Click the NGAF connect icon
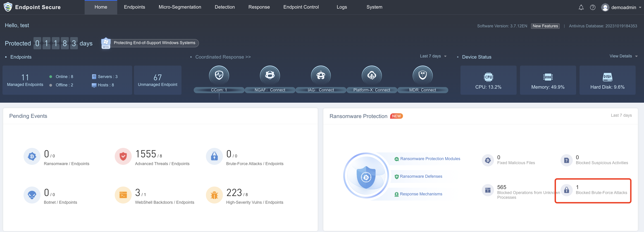The height and width of the screenshot is (232, 644). tap(270, 75)
